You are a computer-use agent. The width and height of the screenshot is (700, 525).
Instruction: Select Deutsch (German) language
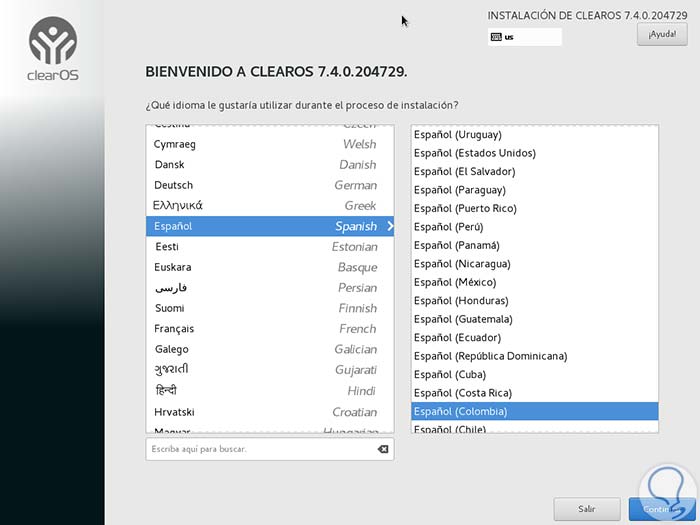270,185
